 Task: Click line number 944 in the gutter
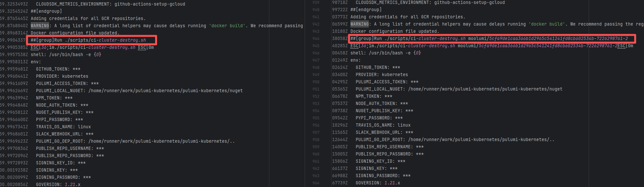(x=316, y=39)
